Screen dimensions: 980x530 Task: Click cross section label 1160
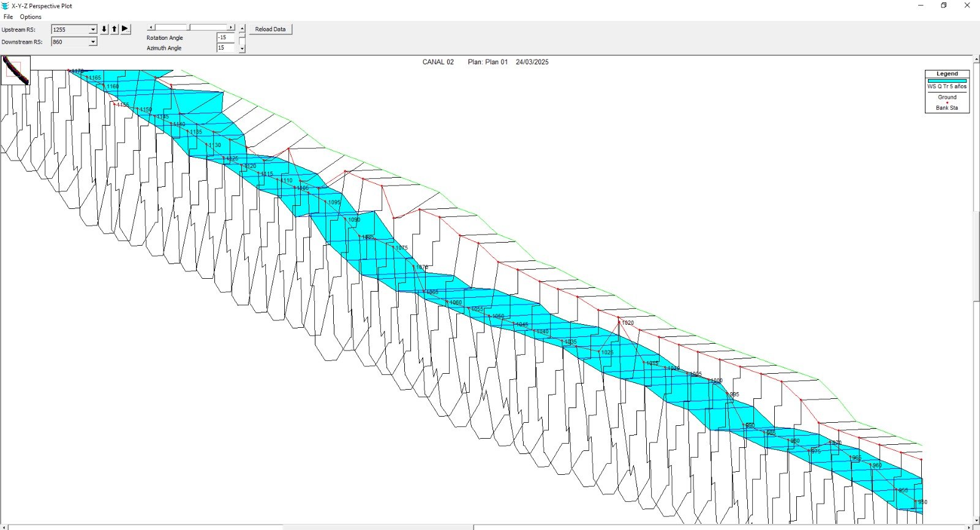112,86
